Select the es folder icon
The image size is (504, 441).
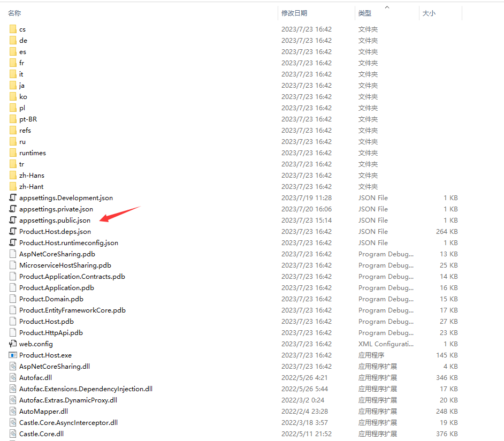click(13, 52)
